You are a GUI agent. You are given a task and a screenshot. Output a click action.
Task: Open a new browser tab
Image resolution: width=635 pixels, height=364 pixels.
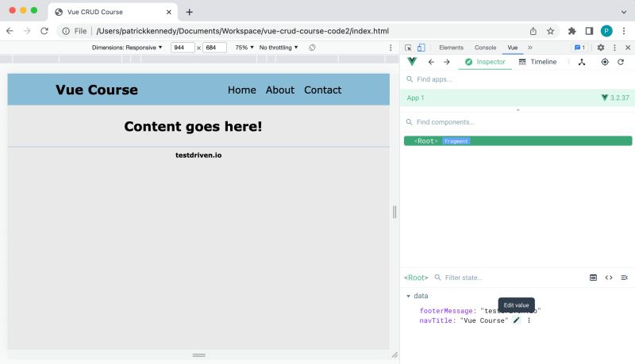189,12
